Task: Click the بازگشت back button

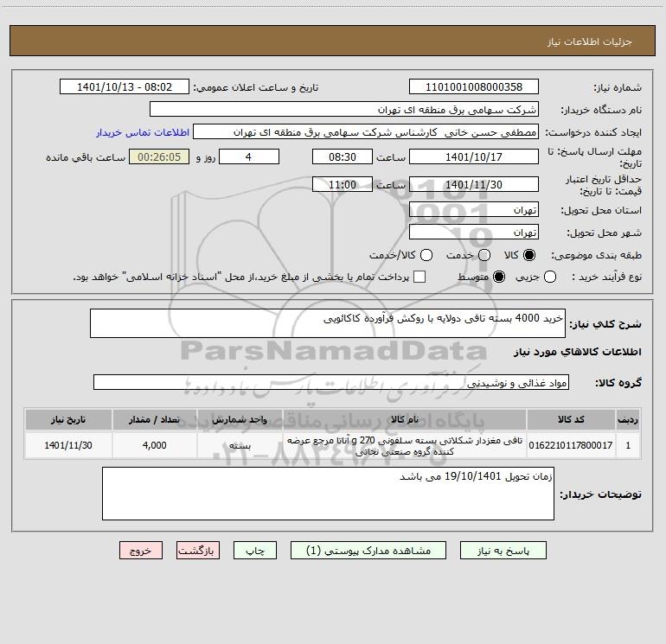Action: [198, 550]
